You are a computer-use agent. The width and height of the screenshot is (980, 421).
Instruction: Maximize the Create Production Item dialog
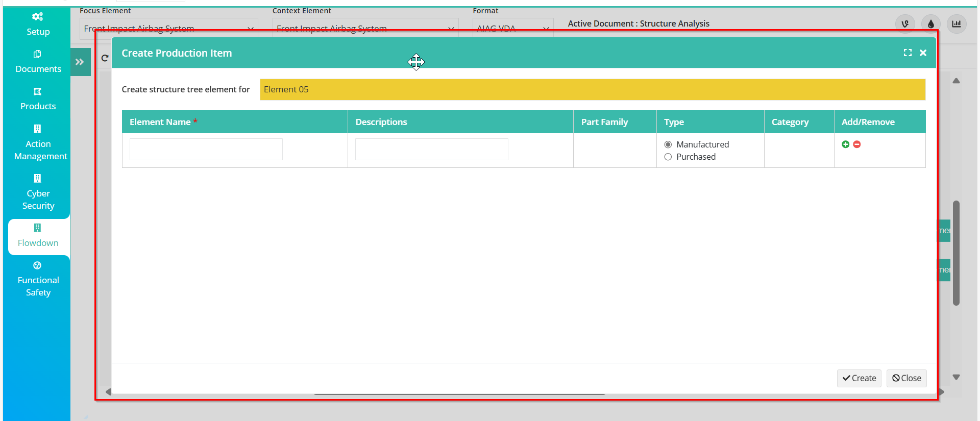[x=908, y=53]
